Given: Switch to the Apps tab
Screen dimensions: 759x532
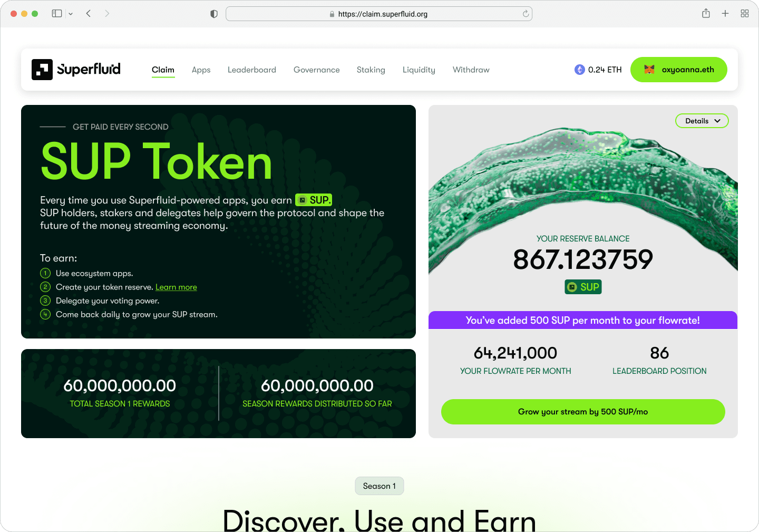Looking at the screenshot, I should point(201,70).
